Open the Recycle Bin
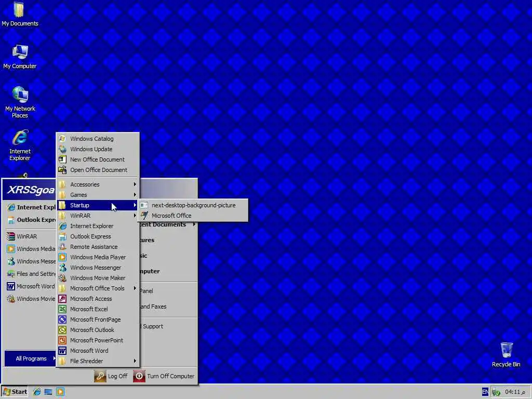This screenshot has height=399, width=532. 506,354
